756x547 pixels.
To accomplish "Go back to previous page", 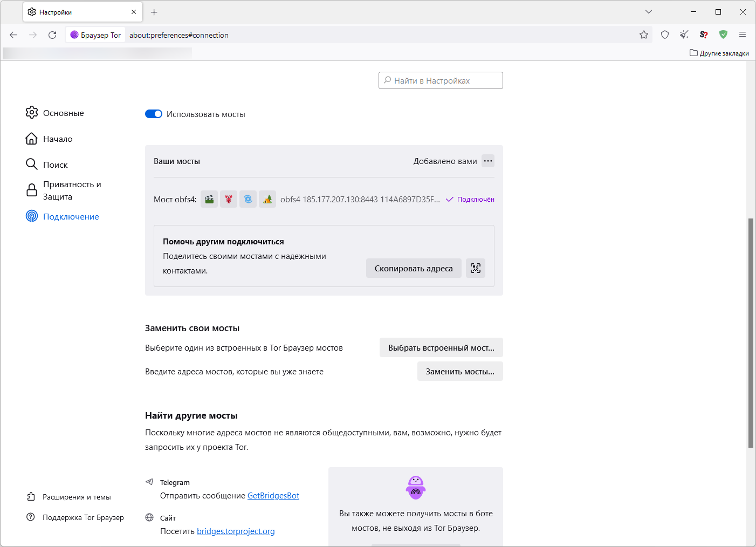I will pyautogui.click(x=13, y=35).
